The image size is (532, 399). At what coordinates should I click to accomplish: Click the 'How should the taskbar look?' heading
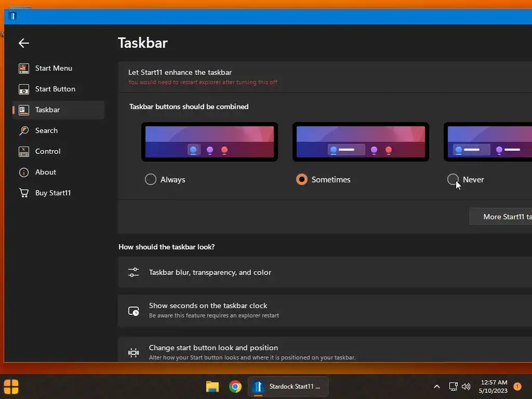[x=167, y=247]
